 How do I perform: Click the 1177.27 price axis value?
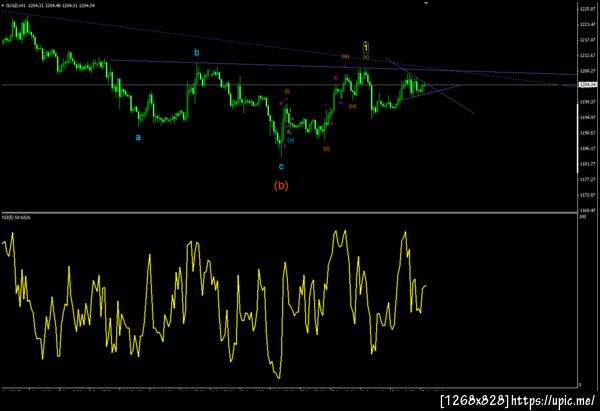point(588,179)
